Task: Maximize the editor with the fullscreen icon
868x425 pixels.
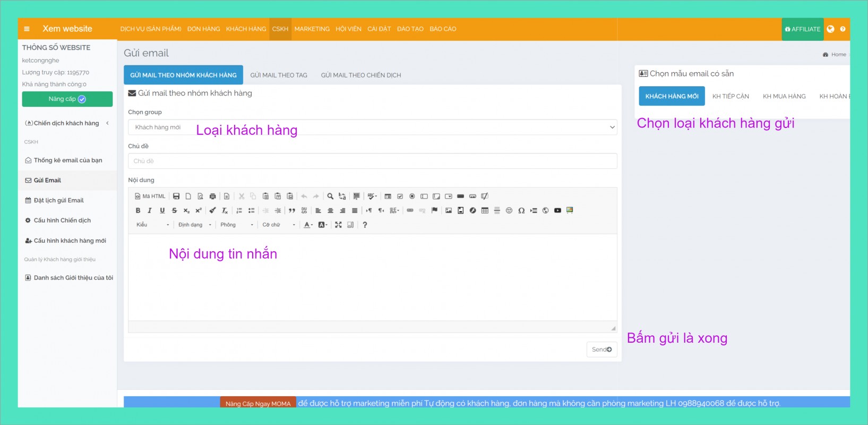Action: tap(338, 225)
